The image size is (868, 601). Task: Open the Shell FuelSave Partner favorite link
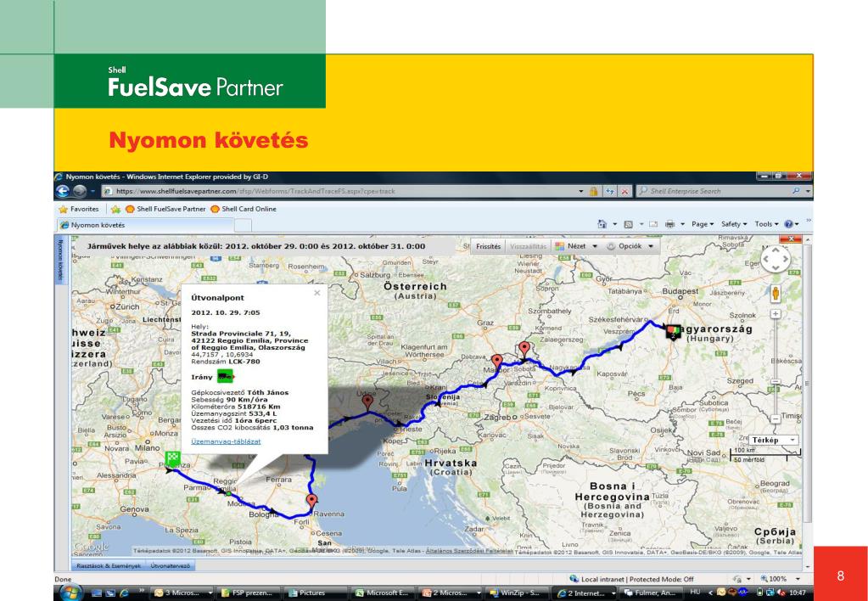pyautogui.click(x=165, y=209)
